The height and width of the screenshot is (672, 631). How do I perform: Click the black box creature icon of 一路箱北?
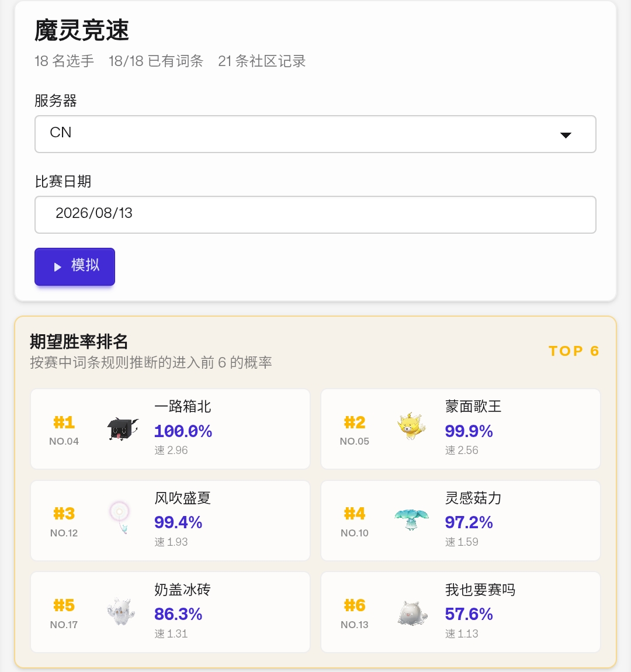click(x=123, y=428)
